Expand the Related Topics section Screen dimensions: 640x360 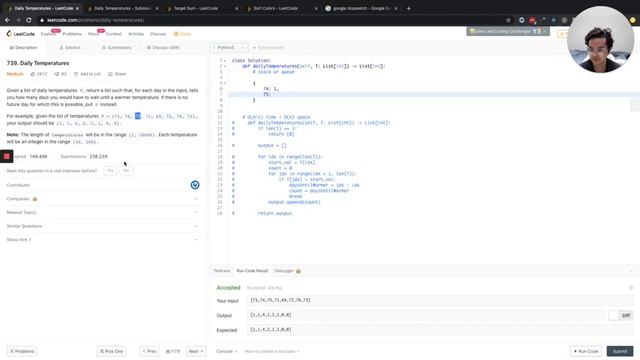click(x=196, y=212)
